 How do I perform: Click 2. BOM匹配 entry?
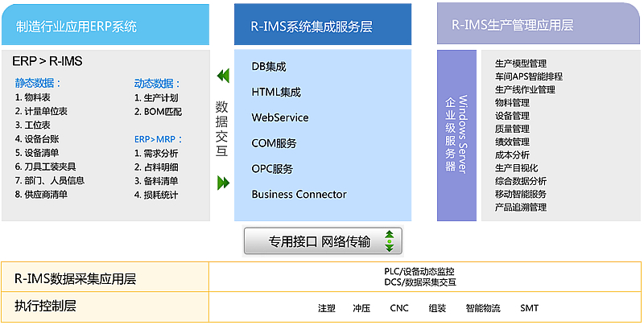coord(158,112)
